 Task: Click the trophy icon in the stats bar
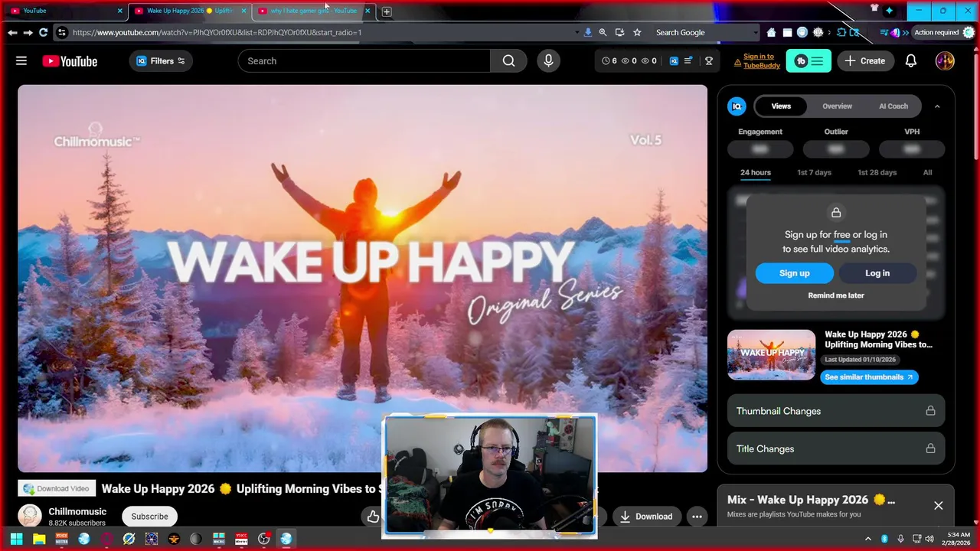click(709, 61)
